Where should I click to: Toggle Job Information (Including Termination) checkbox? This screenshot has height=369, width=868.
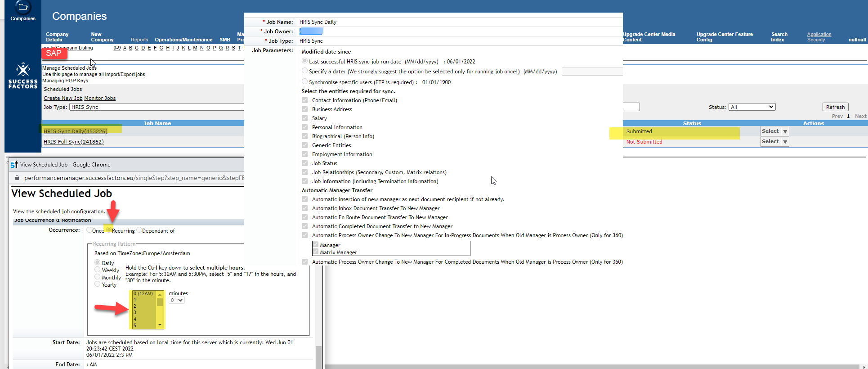[305, 181]
